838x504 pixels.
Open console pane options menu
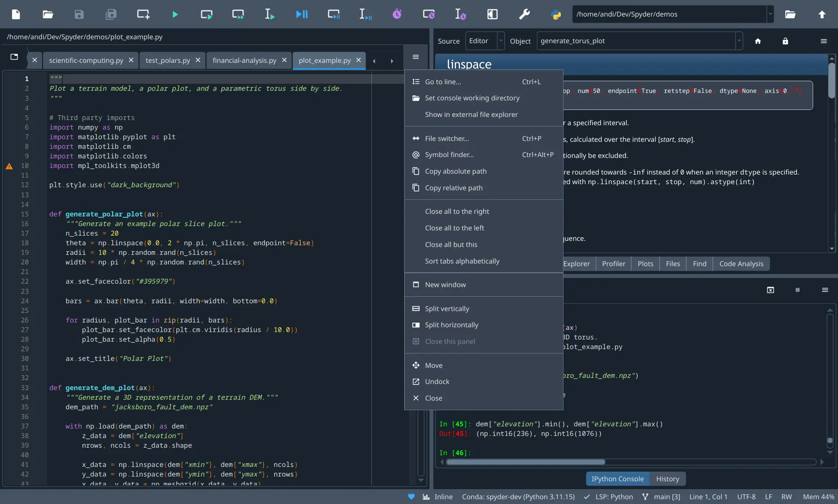point(825,290)
